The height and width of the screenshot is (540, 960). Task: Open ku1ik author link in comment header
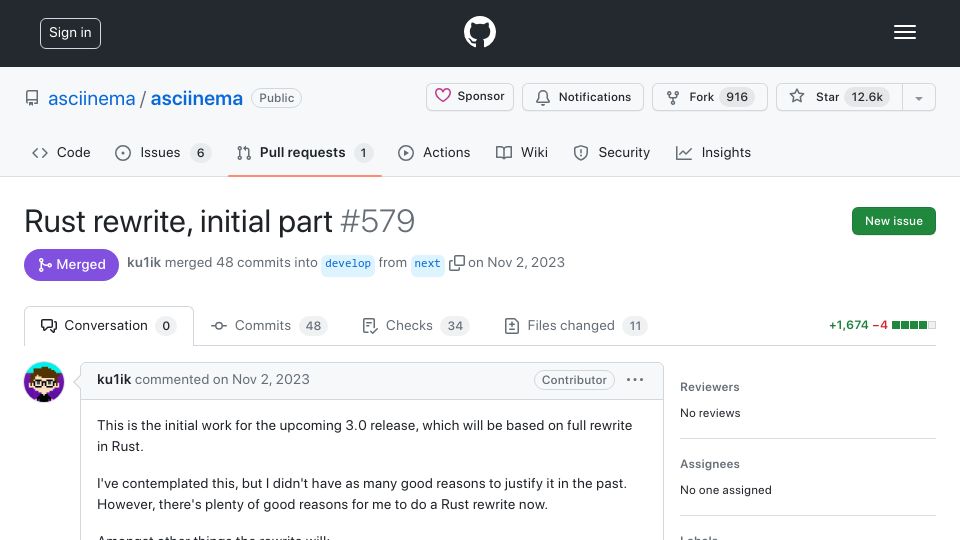(x=114, y=380)
